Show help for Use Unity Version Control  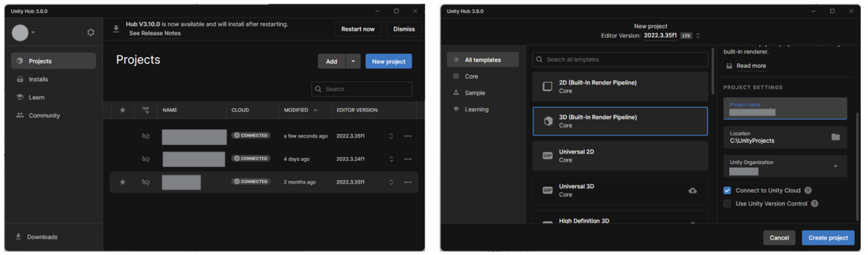(815, 204)
